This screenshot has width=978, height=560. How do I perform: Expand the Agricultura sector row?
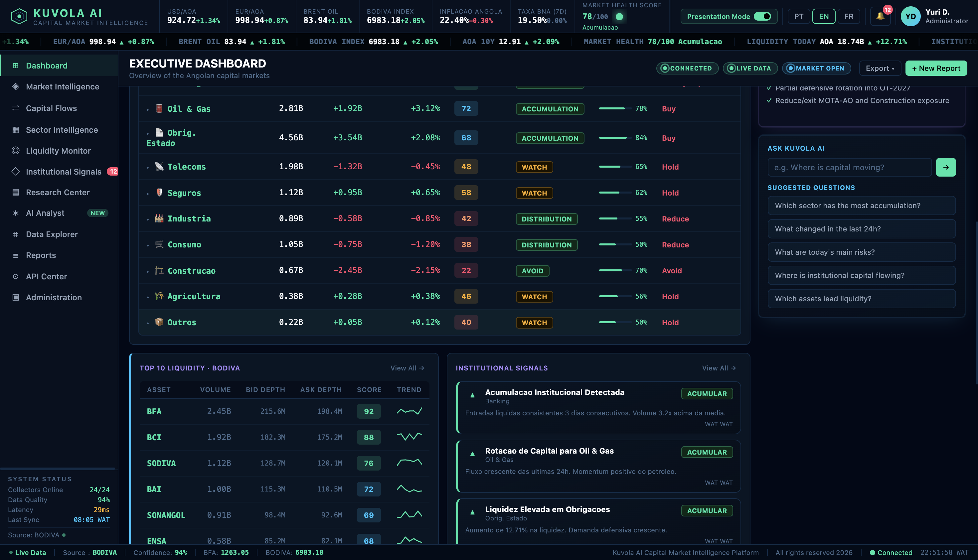click(148, 297)
